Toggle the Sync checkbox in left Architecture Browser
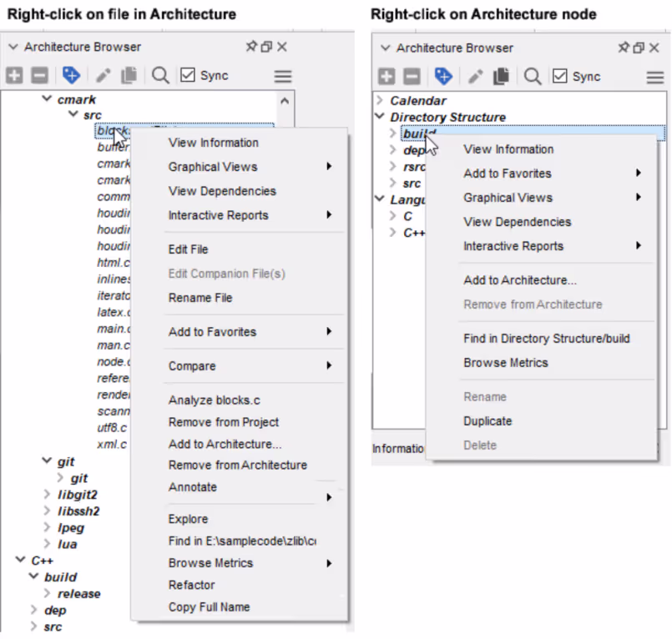The height and width of the screenshot is (639, 672). [x=188, y=75]
